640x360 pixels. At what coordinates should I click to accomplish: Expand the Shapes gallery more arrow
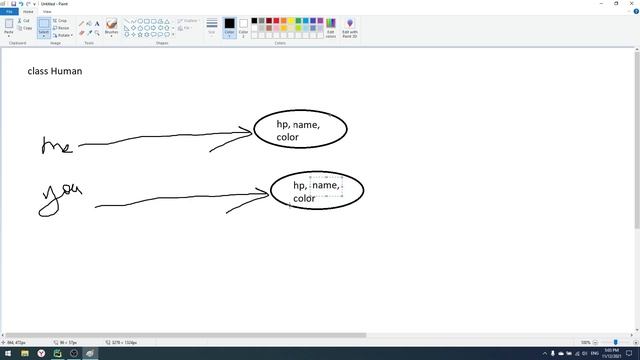pyautogui.click(x=173, y=35)
